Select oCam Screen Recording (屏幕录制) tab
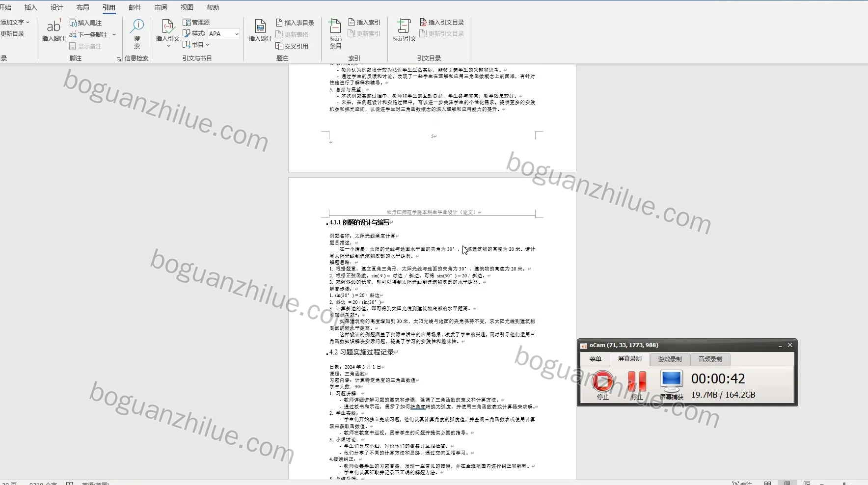 tap(630, 359)
